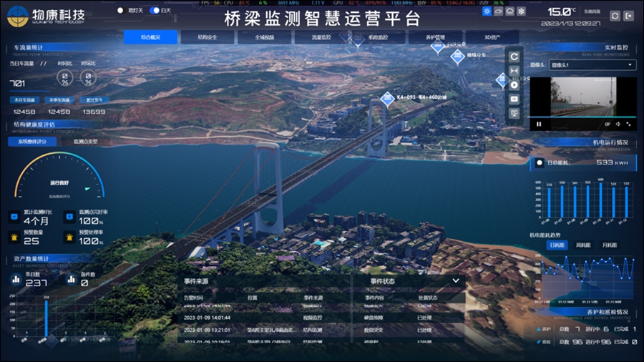Select the sunny weather icon
This screenshot has height=362, width=644.
[x=487, y=11]
